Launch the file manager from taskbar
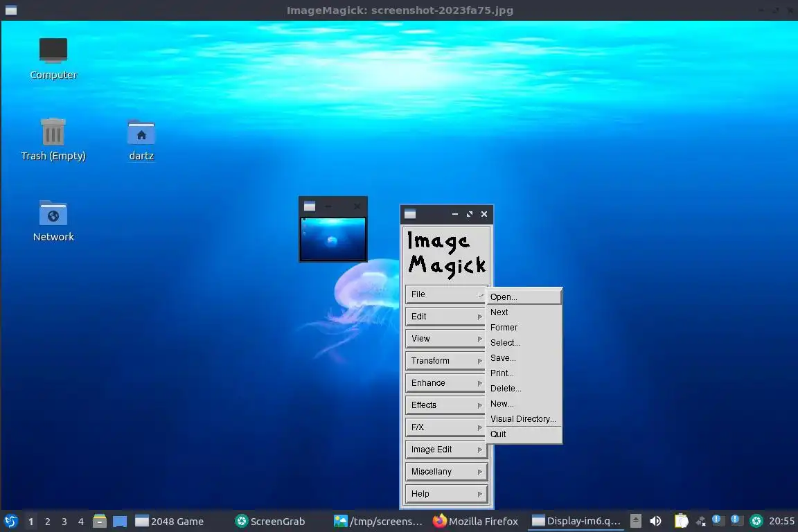The height and width of the screenshot is (532, 798). pos(100,522)
